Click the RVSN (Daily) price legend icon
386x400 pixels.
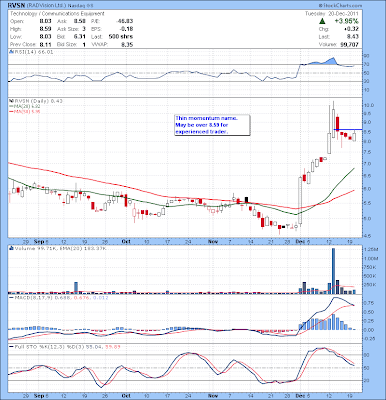[11, 101]
